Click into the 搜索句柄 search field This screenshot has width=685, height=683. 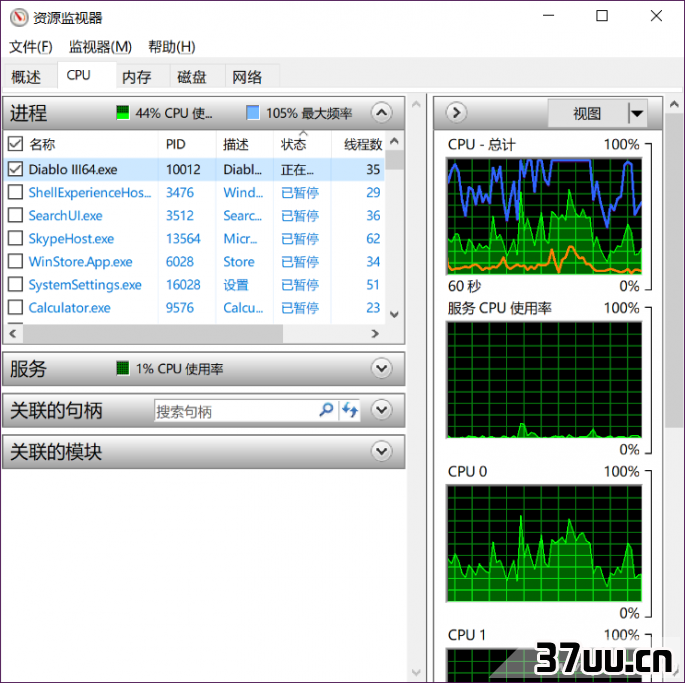pos(236,411)
